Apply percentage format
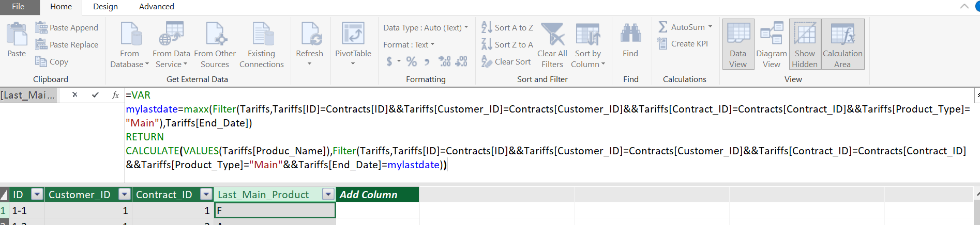Viewport: 980px width, 225px height. coord(412,61)
